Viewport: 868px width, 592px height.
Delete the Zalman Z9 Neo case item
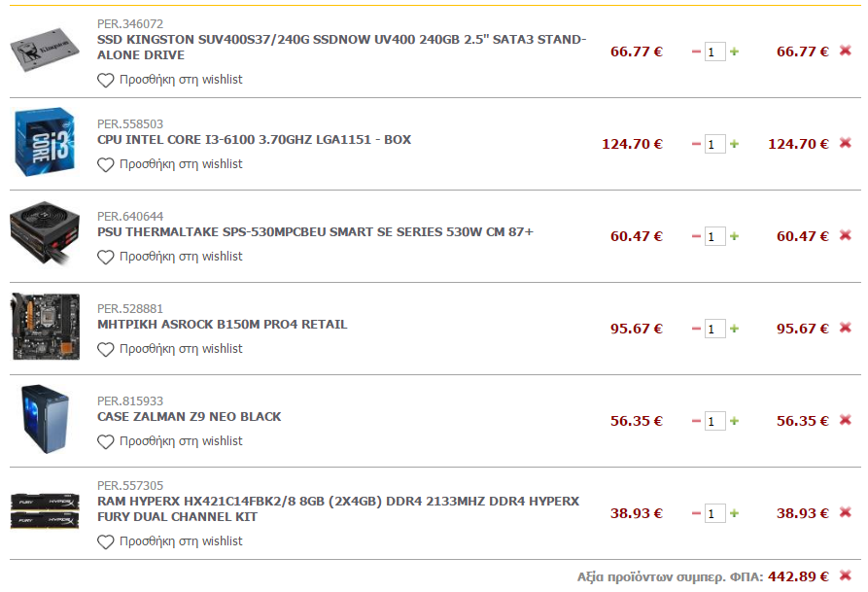[845, 420]
